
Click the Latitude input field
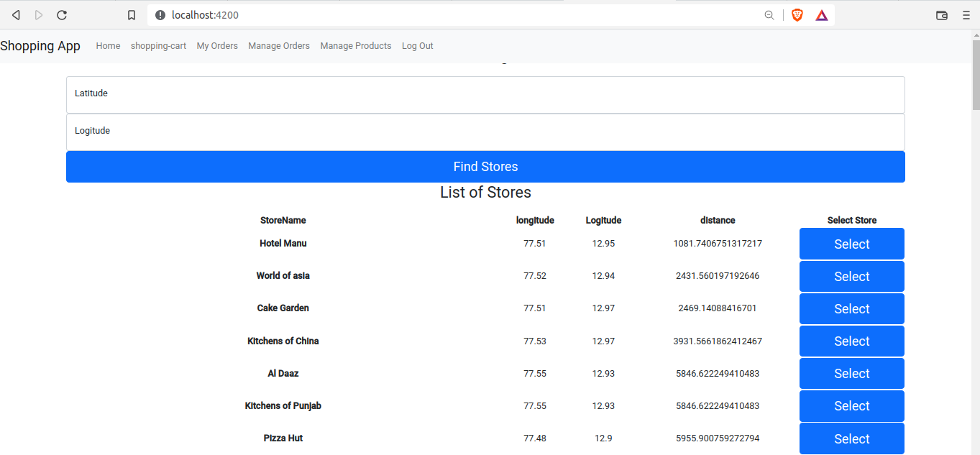pos(485,93)
